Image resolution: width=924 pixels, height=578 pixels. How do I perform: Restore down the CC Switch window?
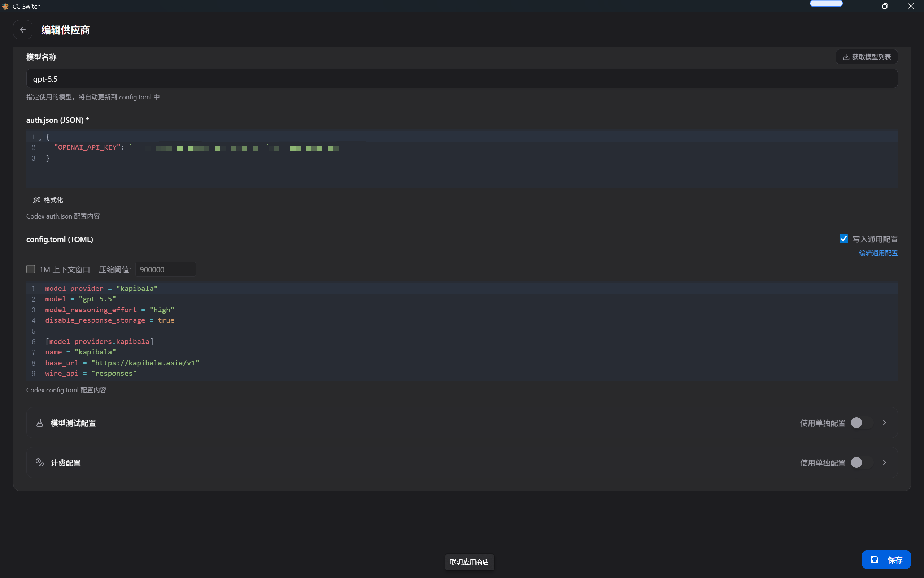click(x=885, y=6)
